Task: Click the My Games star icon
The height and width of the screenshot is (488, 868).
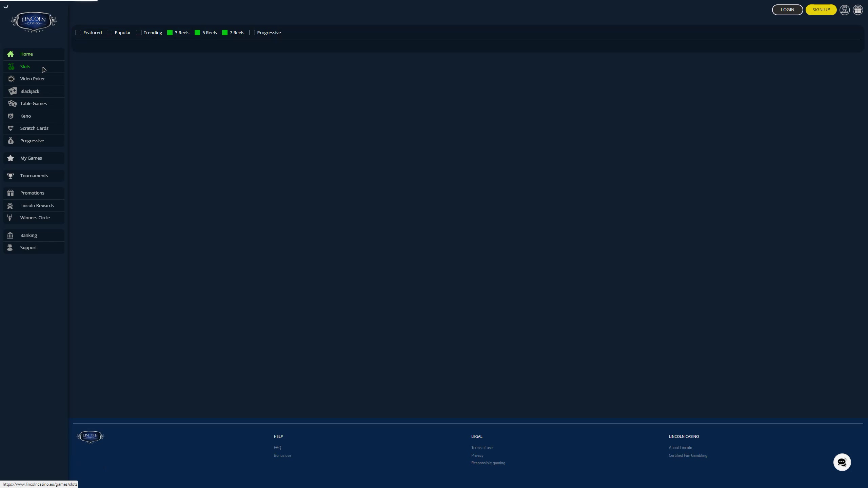Action: [11, 158]
